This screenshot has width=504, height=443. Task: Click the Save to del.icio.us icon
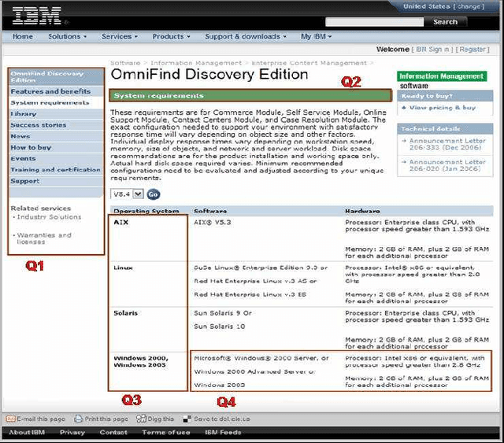coord(187,419)
